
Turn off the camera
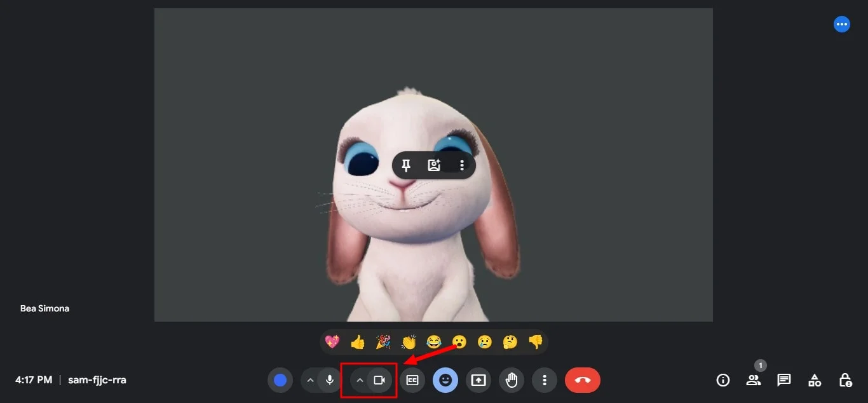click(379, 381)
